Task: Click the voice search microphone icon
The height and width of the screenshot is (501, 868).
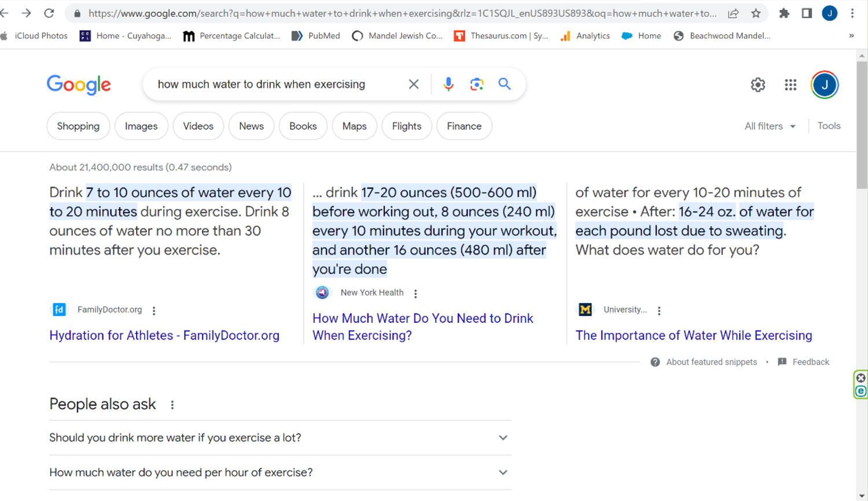Action: (448, 84)
